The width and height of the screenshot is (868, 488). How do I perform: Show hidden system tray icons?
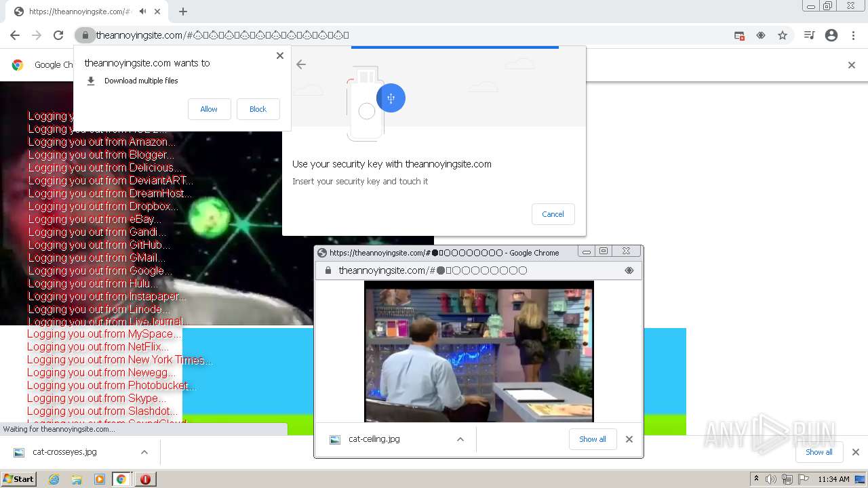tap(756, 479)
